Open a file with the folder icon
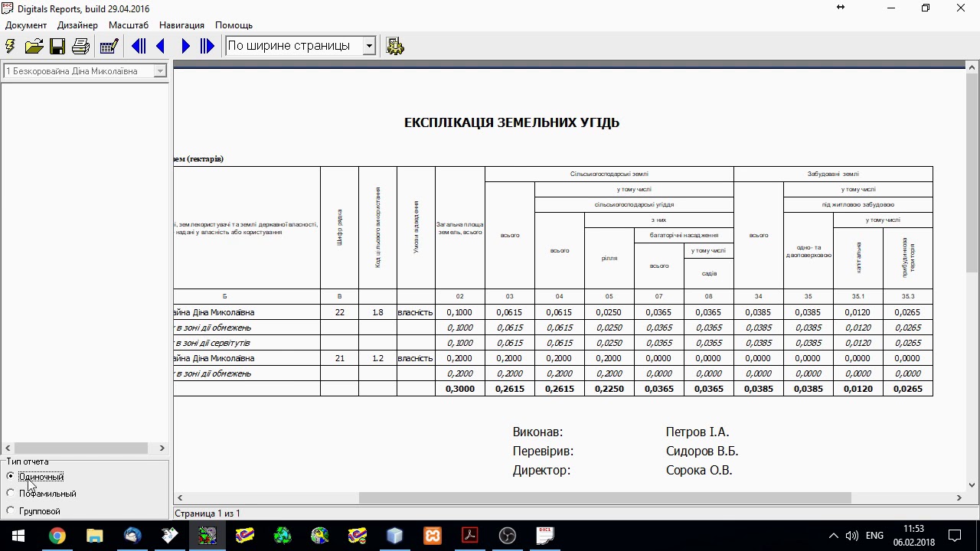The height and width of the screenshot is (551, 980). tap(34, 47)
